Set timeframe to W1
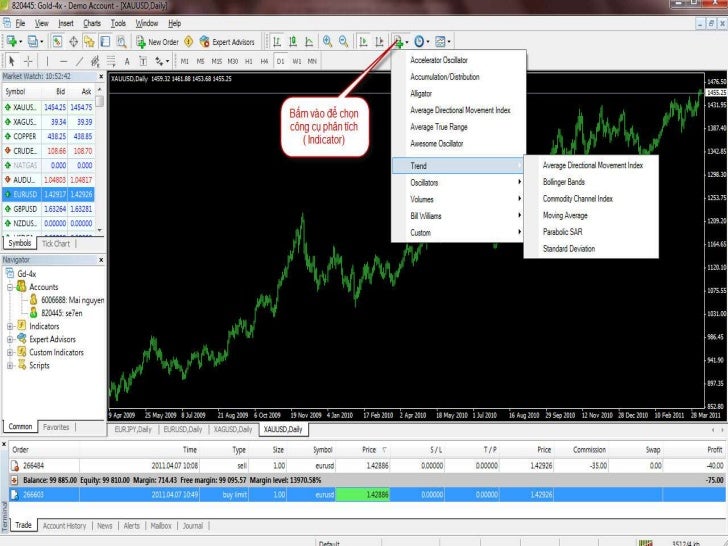The image size is (728, 546). coord(297,61)
